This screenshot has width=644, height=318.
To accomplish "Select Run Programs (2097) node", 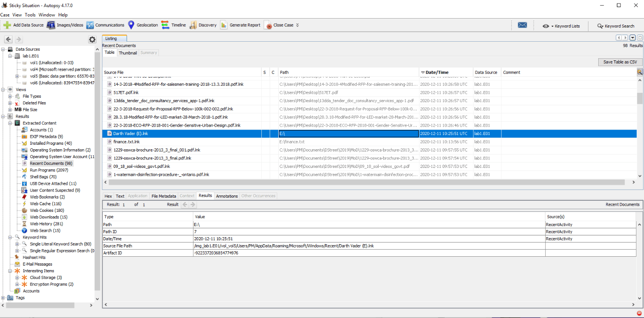I will pyautogui.click(x=49, y=170).
